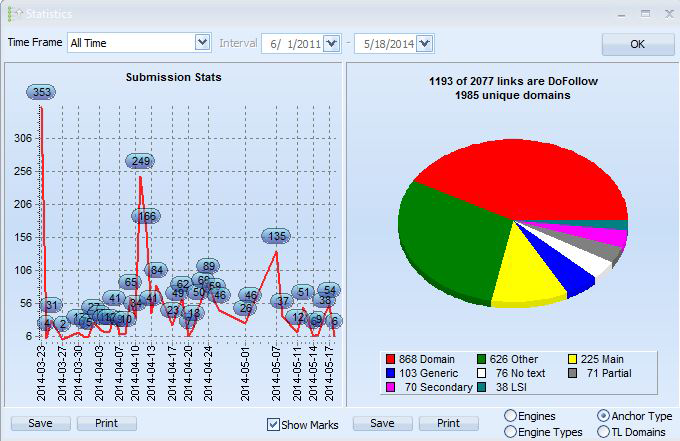Expand the interval end date picker
Image resolution: width=680 pixels, height=441 pixels.
click(x=424, y=43)
